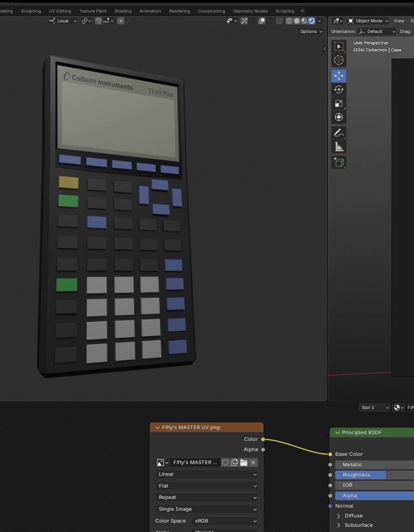Select the Scale tool

pyautogui.click(x=339, y=104)
